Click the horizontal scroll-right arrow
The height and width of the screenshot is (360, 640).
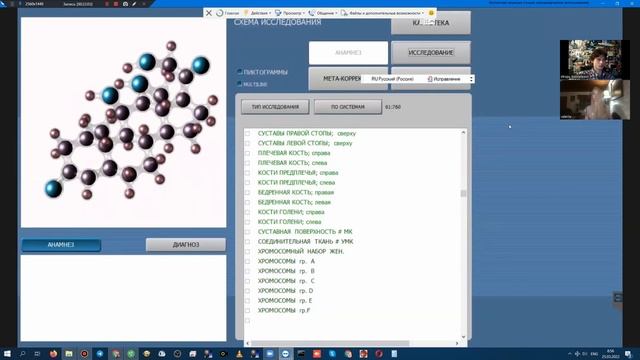click(457, 343)
